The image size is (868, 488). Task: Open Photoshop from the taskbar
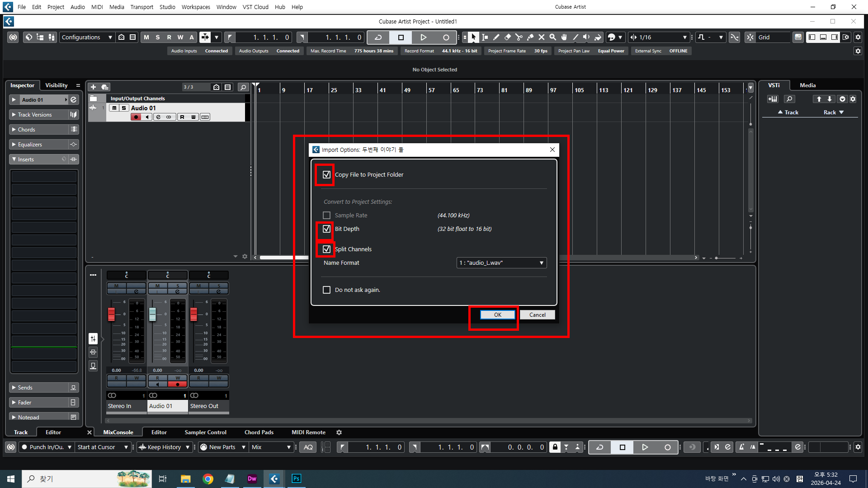click(x=297, y=479)
